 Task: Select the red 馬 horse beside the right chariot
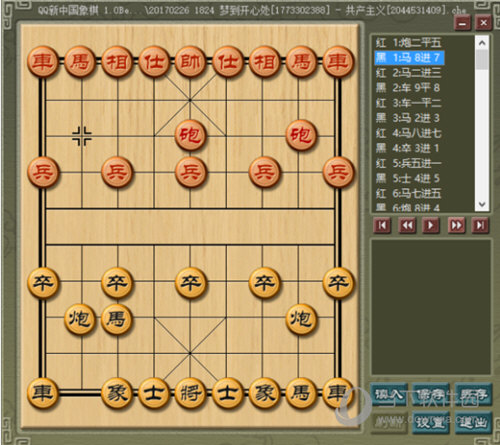pos(301,62)
